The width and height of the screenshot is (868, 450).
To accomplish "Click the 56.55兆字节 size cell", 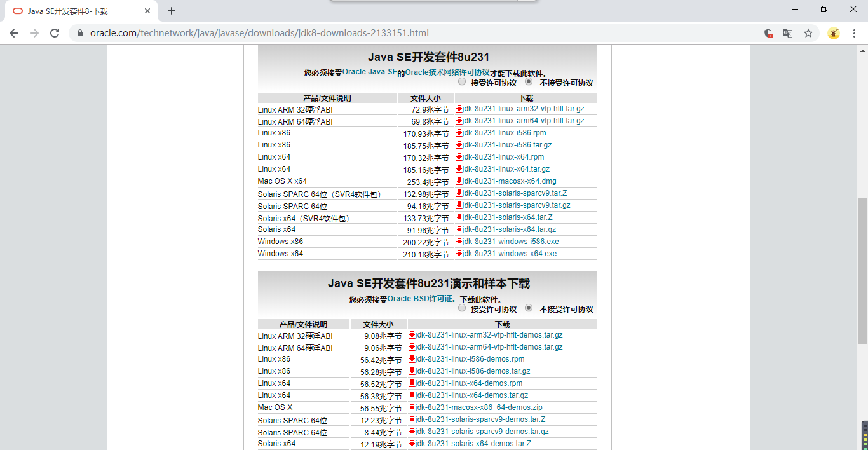I will click(x=381, y=408).
